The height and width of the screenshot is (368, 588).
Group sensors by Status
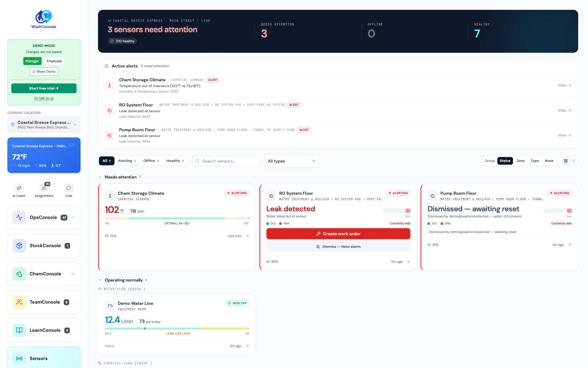(505, 161)
